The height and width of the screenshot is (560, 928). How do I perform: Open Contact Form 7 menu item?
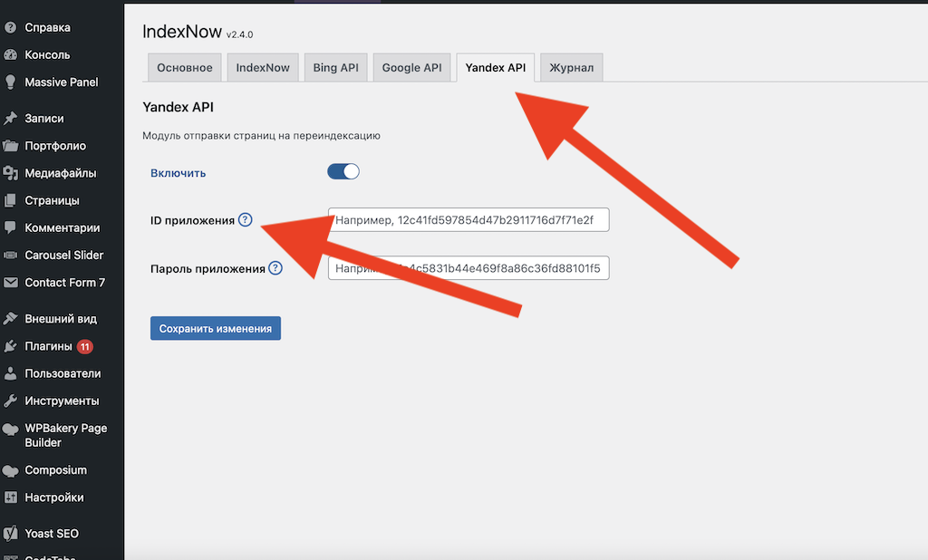point(64,283)
